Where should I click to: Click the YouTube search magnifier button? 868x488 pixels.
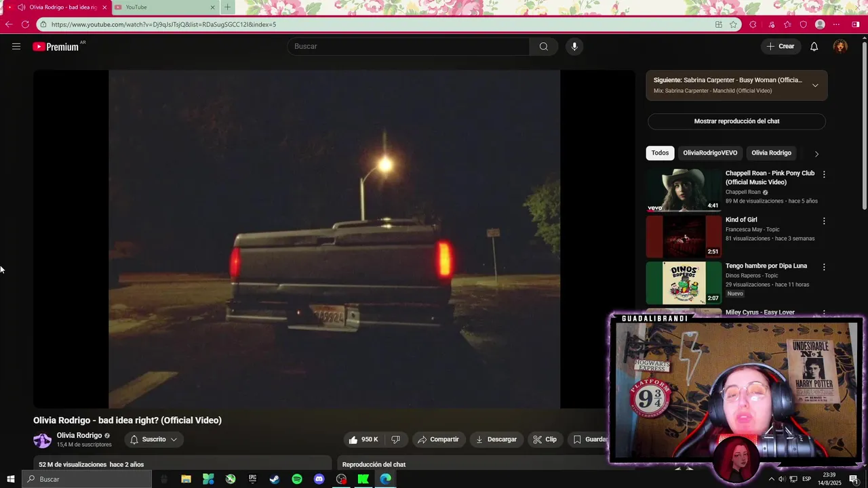pos(544,46)
